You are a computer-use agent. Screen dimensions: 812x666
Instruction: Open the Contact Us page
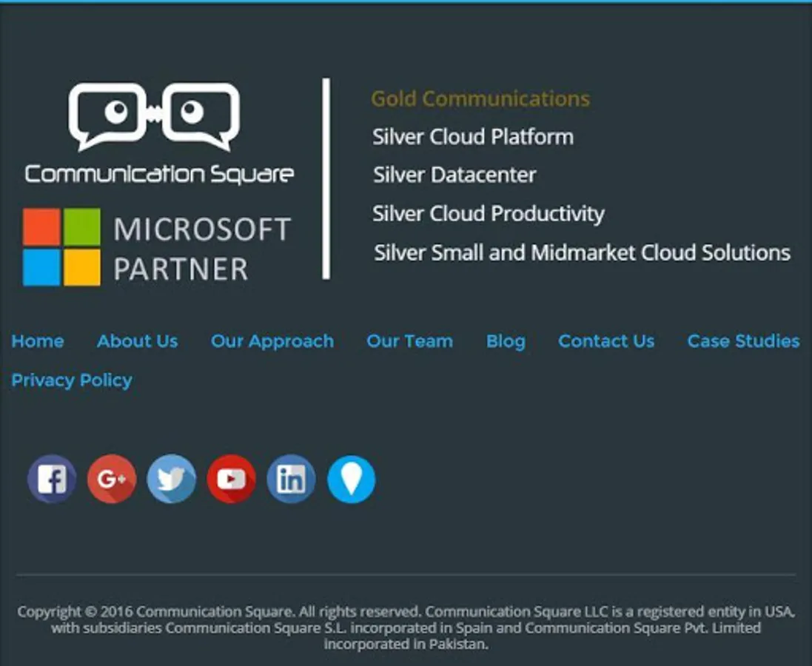pyautogui.click(x=606, y=340)
